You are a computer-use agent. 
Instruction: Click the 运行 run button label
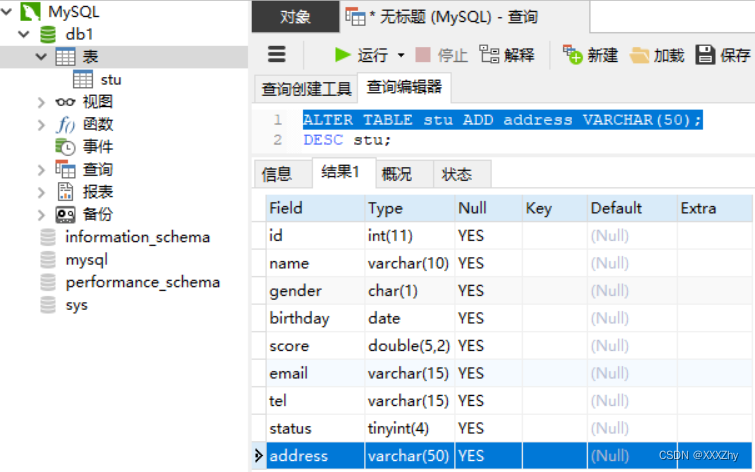[x=373, y=55]
